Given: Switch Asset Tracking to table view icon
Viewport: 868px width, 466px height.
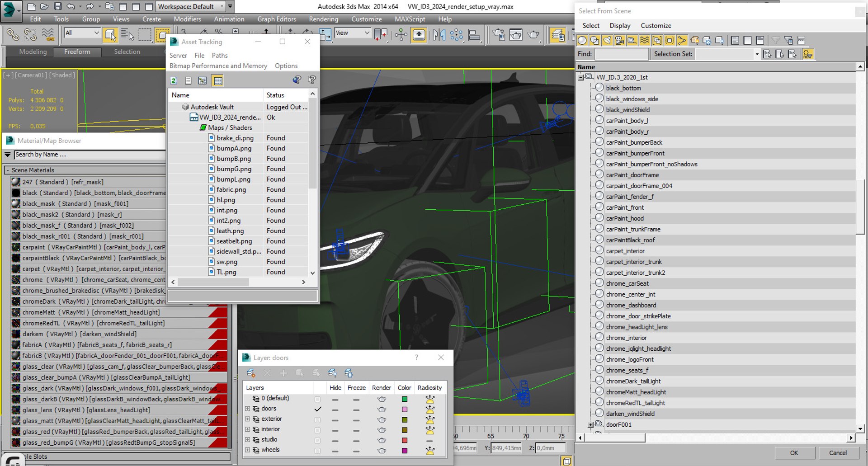Looking at the screenshot, I should point(218,80).
